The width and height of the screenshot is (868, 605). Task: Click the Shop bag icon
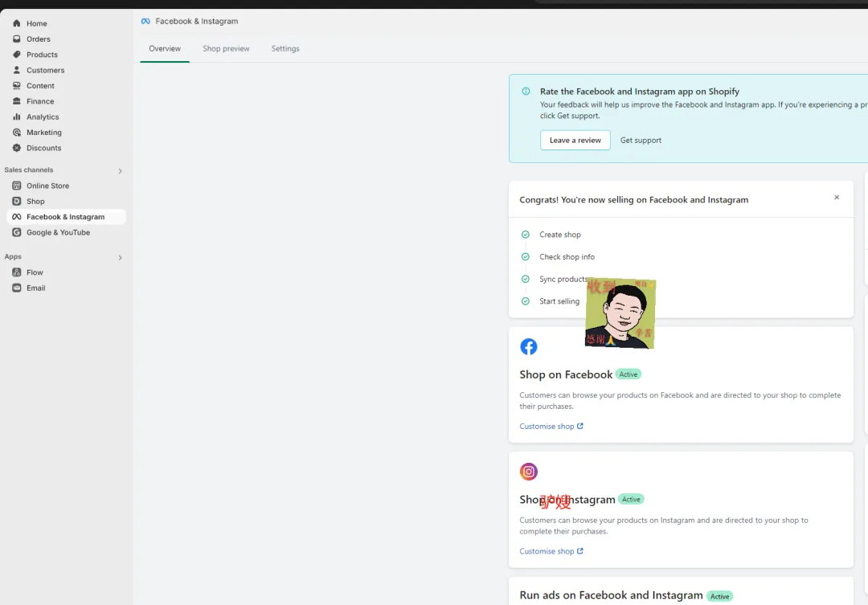[17, 201]
